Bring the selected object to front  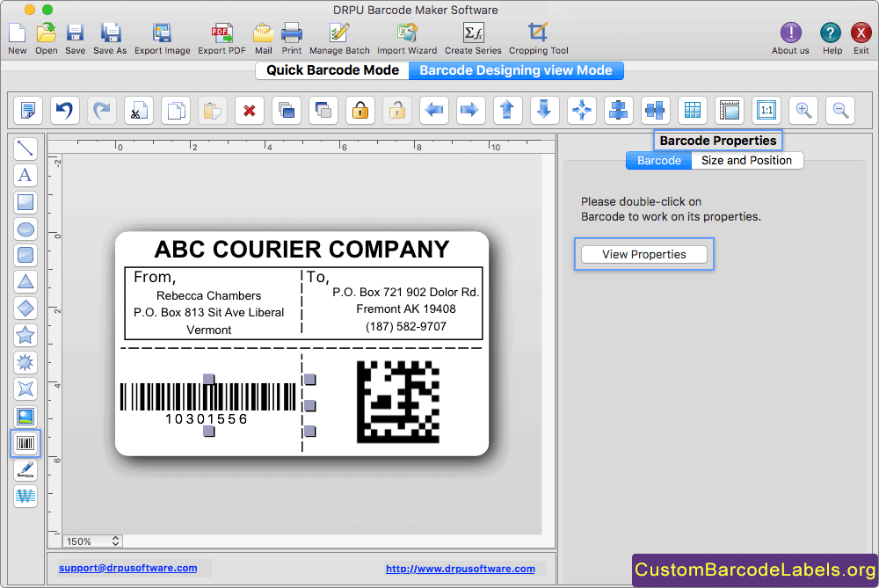pos(287,110)
